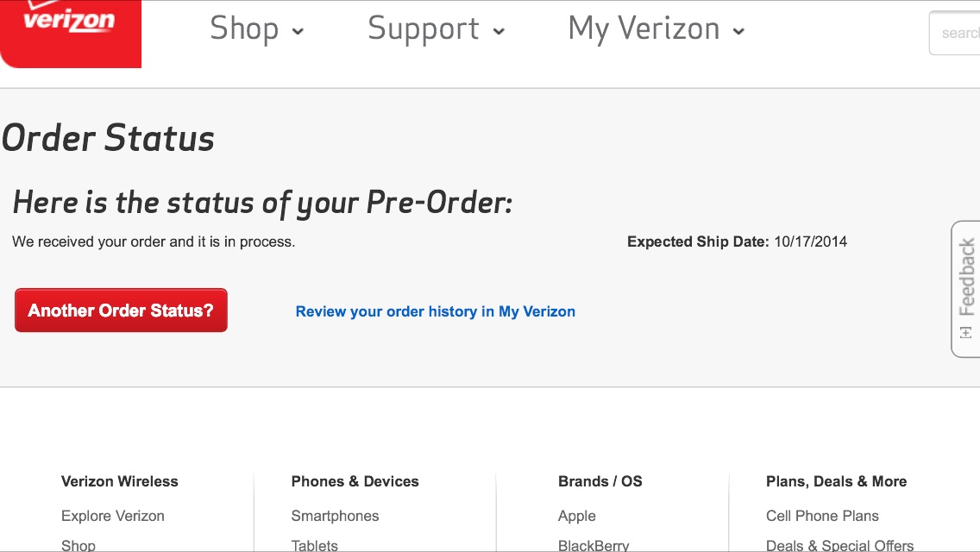Select Tablets under Phones & Devices
The height and width of the screenshot is (552, 980).
click(x=314, y=545)
